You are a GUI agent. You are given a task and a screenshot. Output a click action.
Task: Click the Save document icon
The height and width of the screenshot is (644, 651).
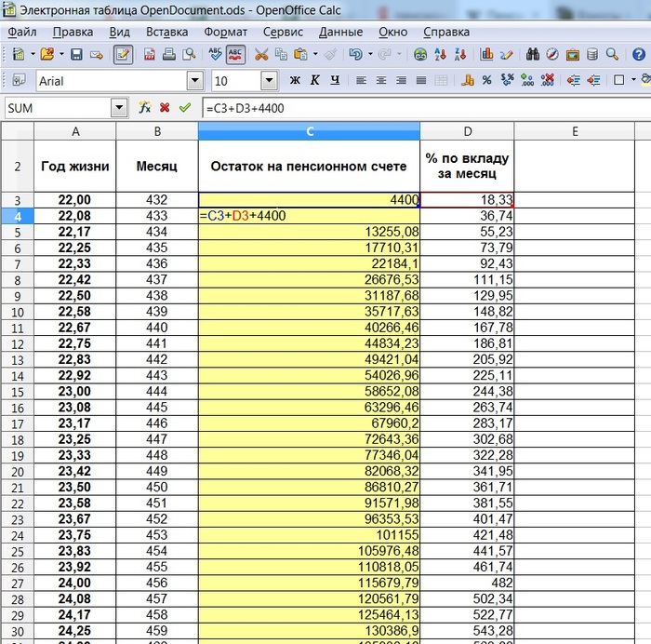76,55
